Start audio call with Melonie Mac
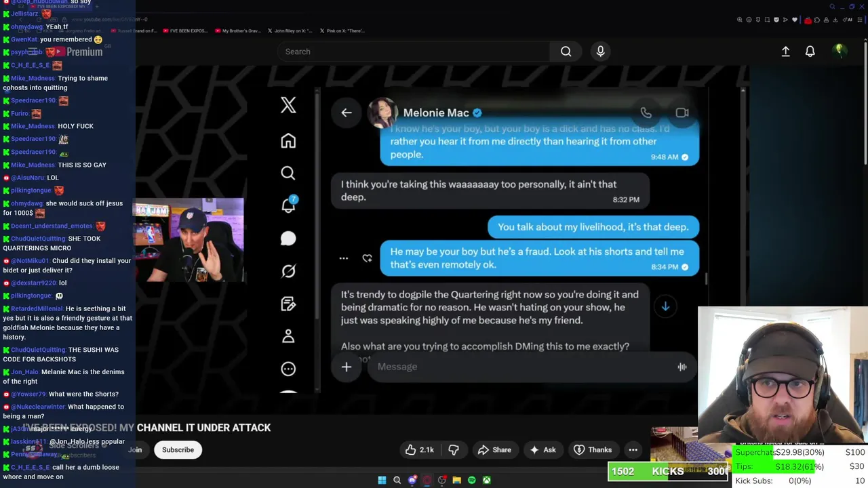This screenshot has height=488, width=868. coord(646,113)
